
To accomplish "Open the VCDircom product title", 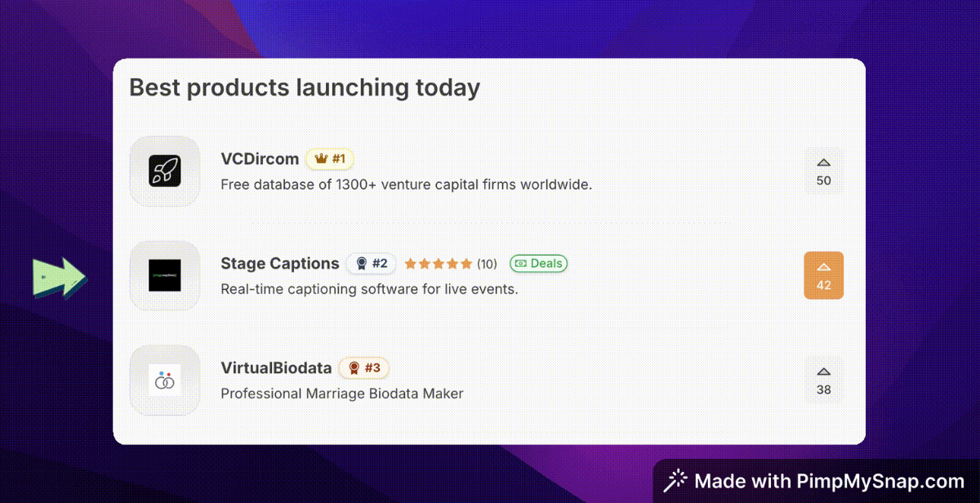I will tap(260, 159).
